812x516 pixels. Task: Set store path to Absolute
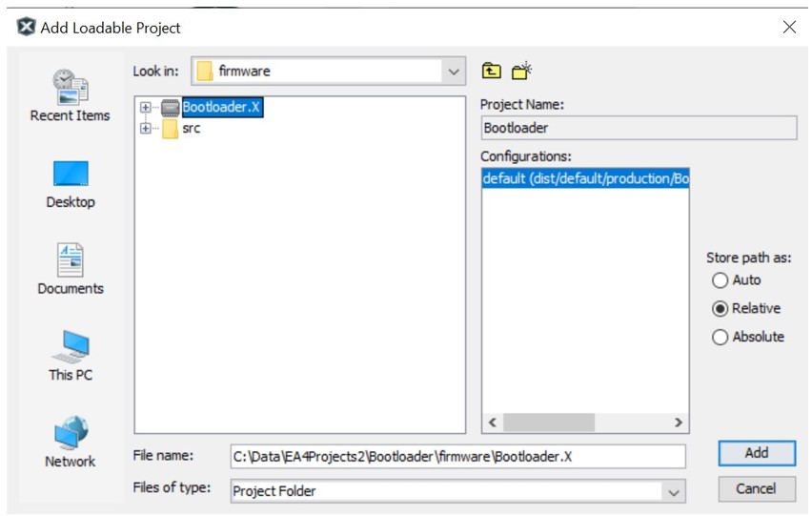tap(721, 338)
